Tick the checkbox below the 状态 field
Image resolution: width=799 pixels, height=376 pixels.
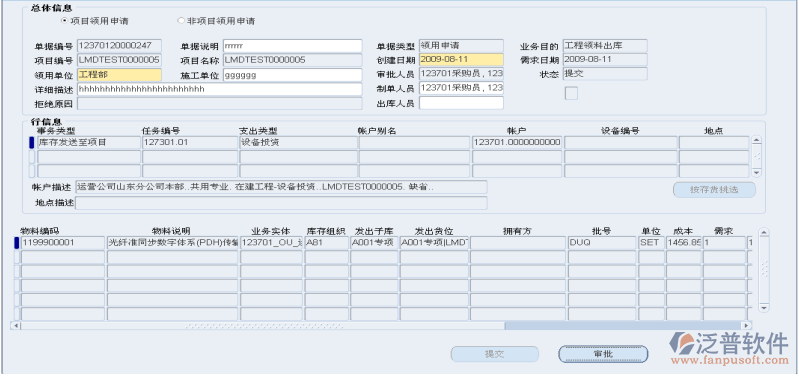[x=571, y=93]
